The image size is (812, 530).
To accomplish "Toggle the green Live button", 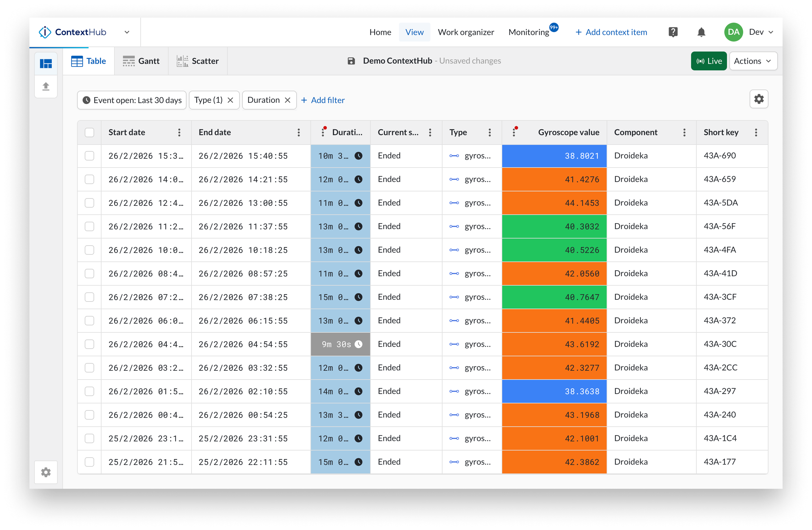I will 709,61.
